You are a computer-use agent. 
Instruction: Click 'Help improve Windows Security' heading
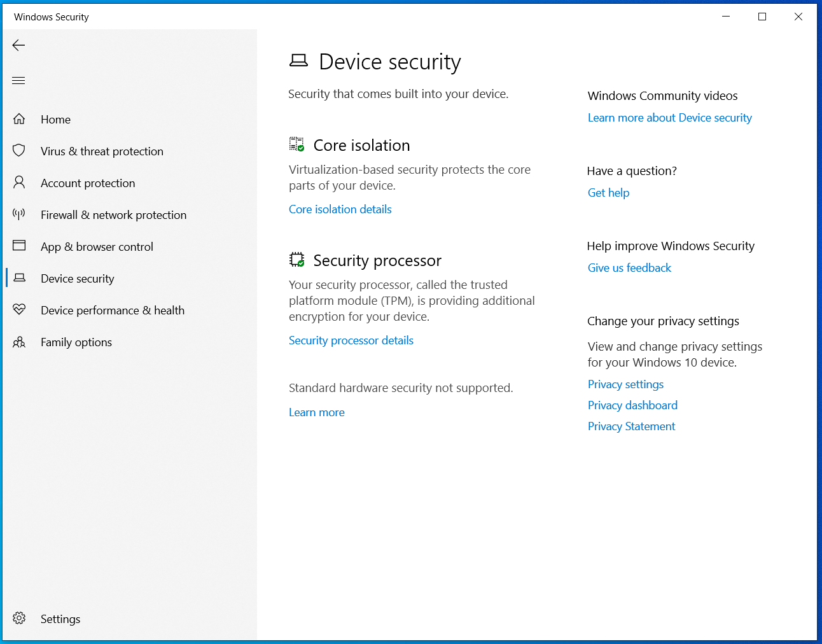click(x=671, y=246)
